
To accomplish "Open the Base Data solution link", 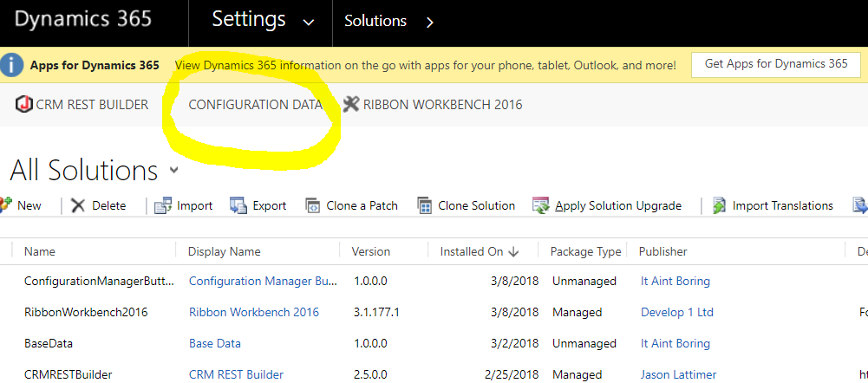I will [215, 343].
